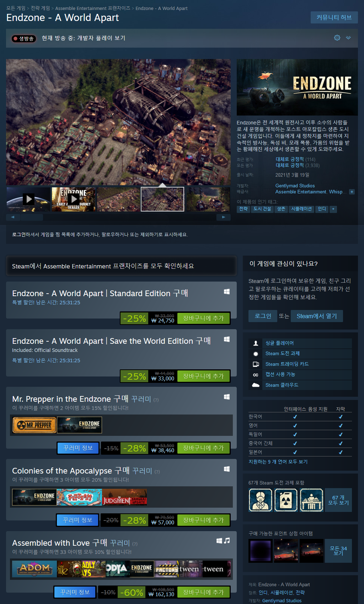Expand more tags plus button
The image size is (364, 604).
pyautogui.click(x=333, y=209)
